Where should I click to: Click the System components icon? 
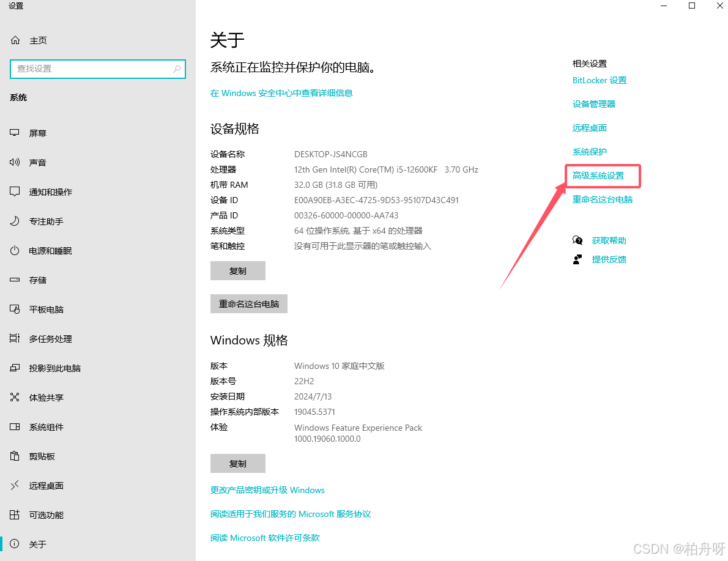point(15,426)
